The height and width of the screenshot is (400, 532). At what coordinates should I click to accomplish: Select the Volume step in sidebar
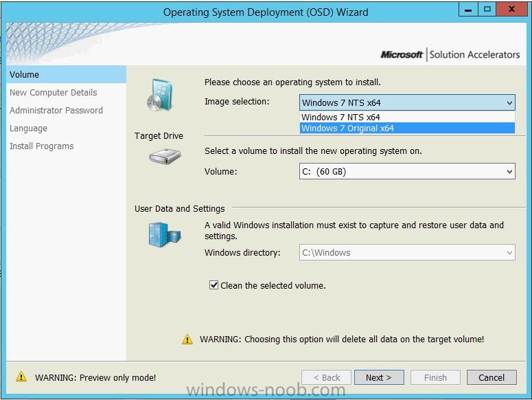(x=66, y=74)
